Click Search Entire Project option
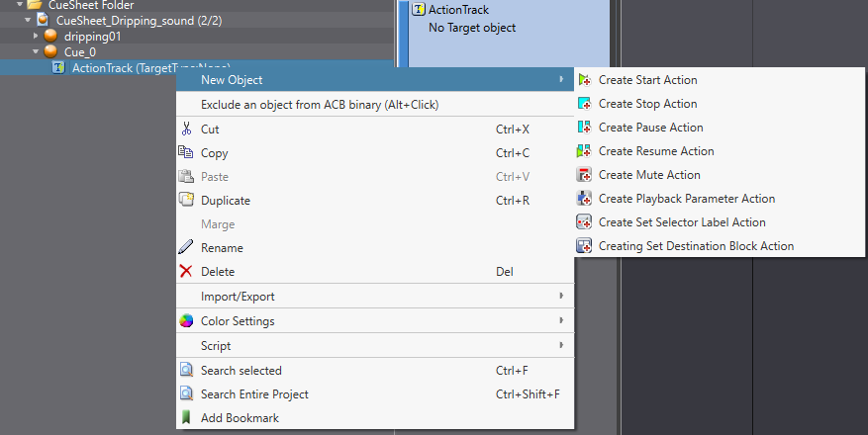868x435 pixels. click(x=254, y=394)
